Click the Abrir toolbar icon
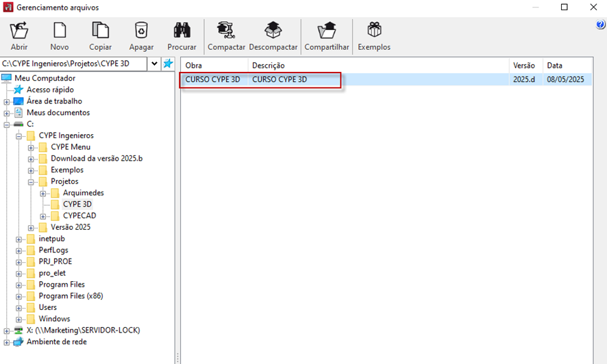Image resolution: width=607 pixels, height=364 pixels. click(x=19, y=31)
